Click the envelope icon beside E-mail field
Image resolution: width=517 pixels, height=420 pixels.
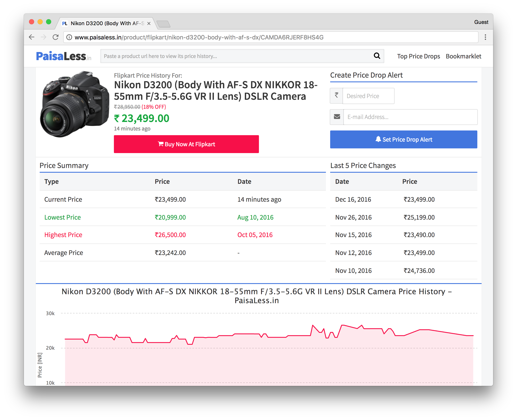337,117
